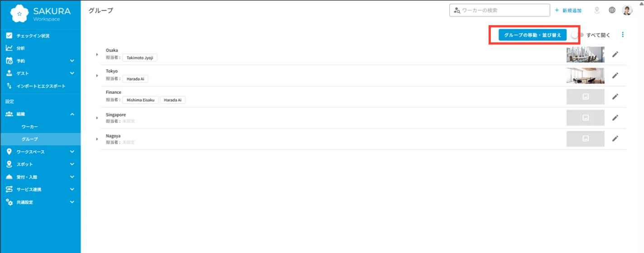Screen dimensions: 644x253
Task: Toggle the すべて開く switch
Action: pos(577,35)
